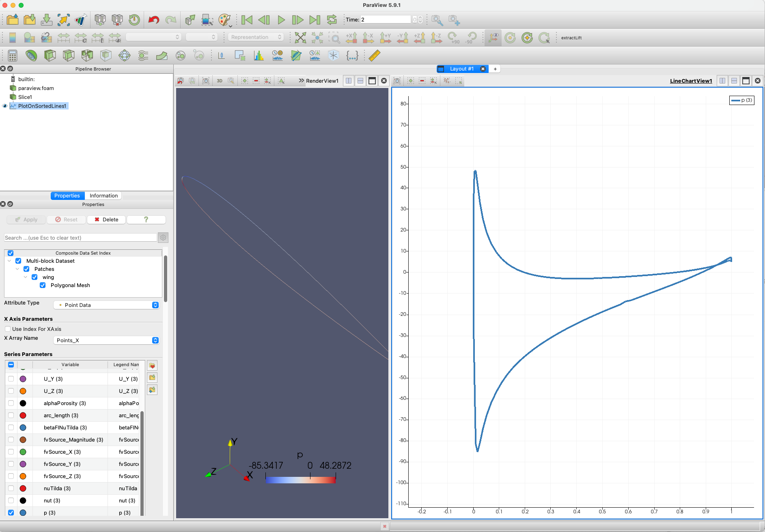Screen dimensions: 765x532
Task: Apply the Contour filter
Action: click(31, 55)
